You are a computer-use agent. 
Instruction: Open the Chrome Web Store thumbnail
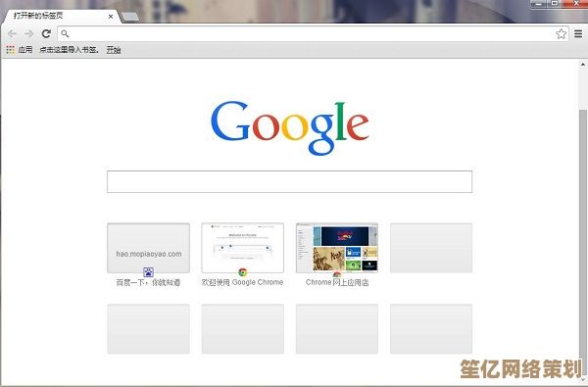click(x=337, y=248)
